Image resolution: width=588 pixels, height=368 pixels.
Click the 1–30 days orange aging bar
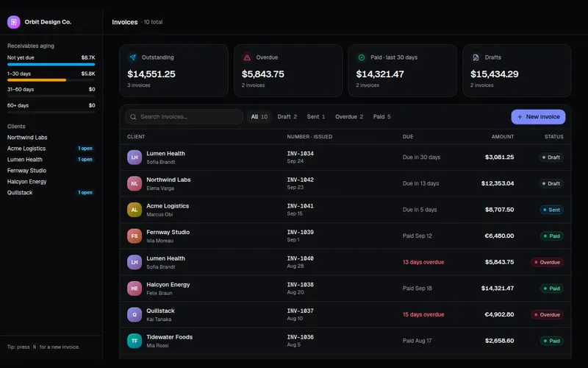[37, 80]
